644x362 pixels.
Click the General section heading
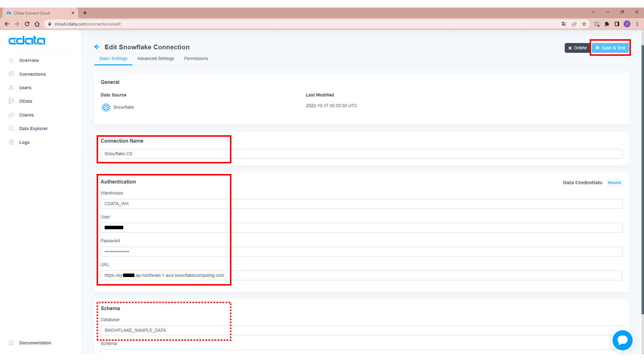(x=110, y=82)
